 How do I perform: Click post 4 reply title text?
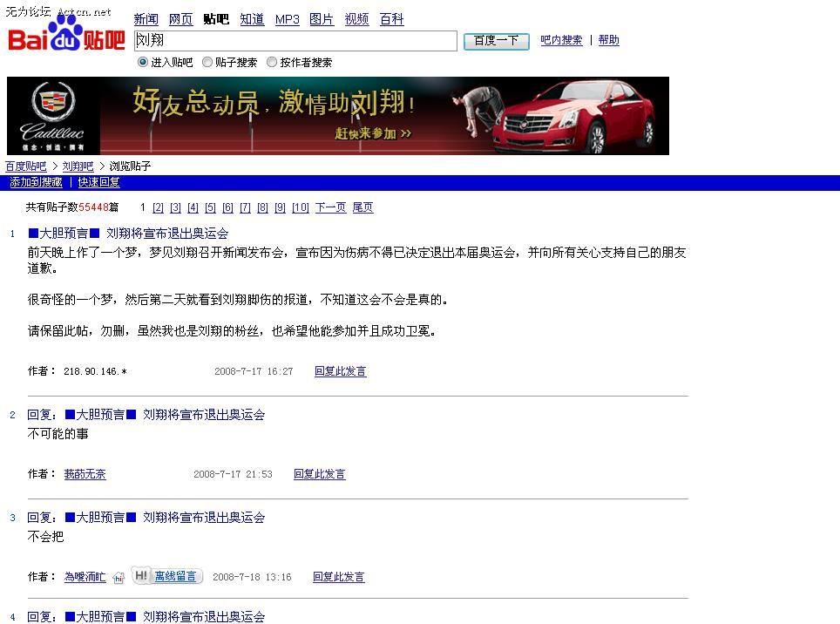[x=146, y=616]
